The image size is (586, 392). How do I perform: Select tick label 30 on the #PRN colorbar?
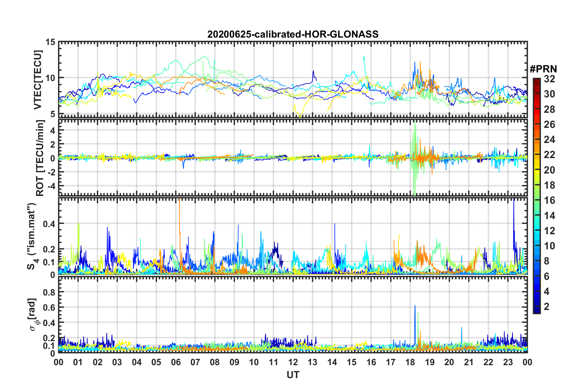point(549,94)
